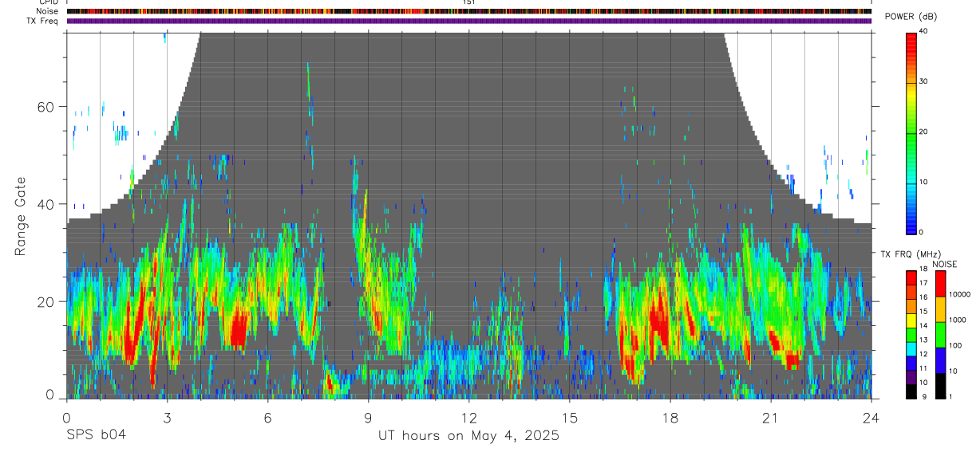The width and height of the screenshot is (980, 452).
Task: Click the purple TX Freq strip
Action: coord(468,21)
